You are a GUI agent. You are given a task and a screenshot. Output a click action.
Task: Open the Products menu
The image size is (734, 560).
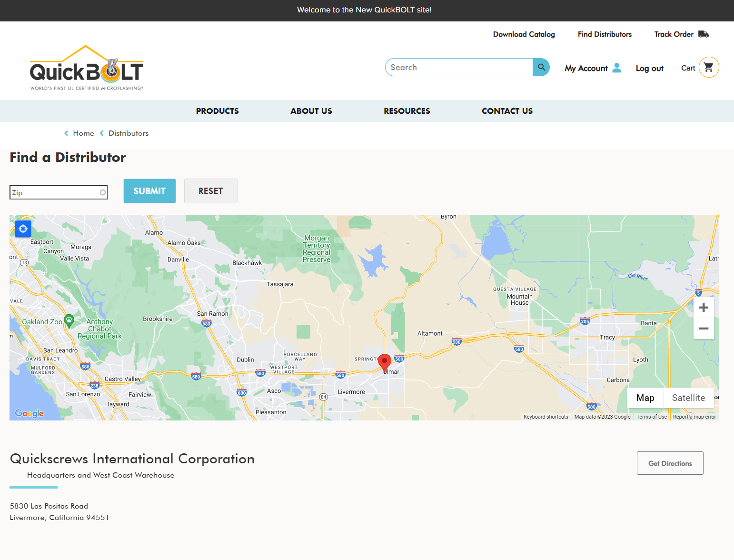click(x=218, y=111)
